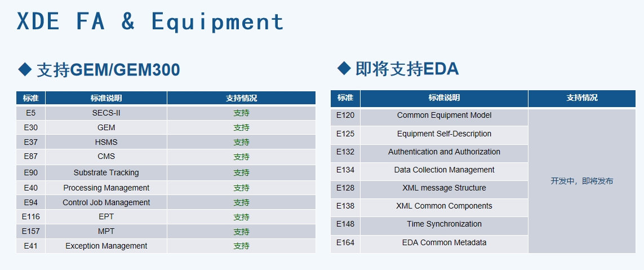Screen dimensions: 644x270
Task: Select the Authentication and Authorization cell
Action: coord(444,152)
